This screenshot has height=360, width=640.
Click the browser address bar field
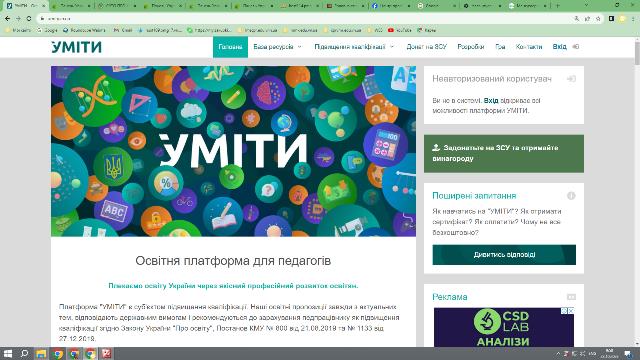[x=306, y=18]
